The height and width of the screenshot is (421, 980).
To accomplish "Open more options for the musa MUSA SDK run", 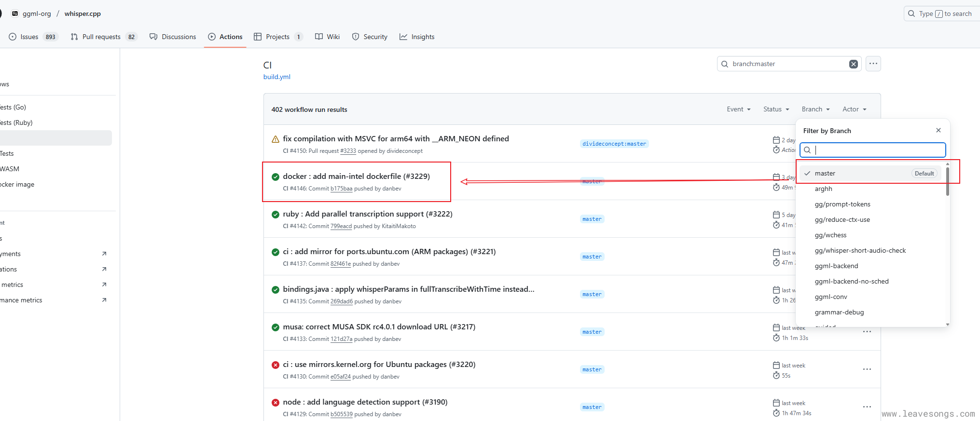I will click(867, 332).
